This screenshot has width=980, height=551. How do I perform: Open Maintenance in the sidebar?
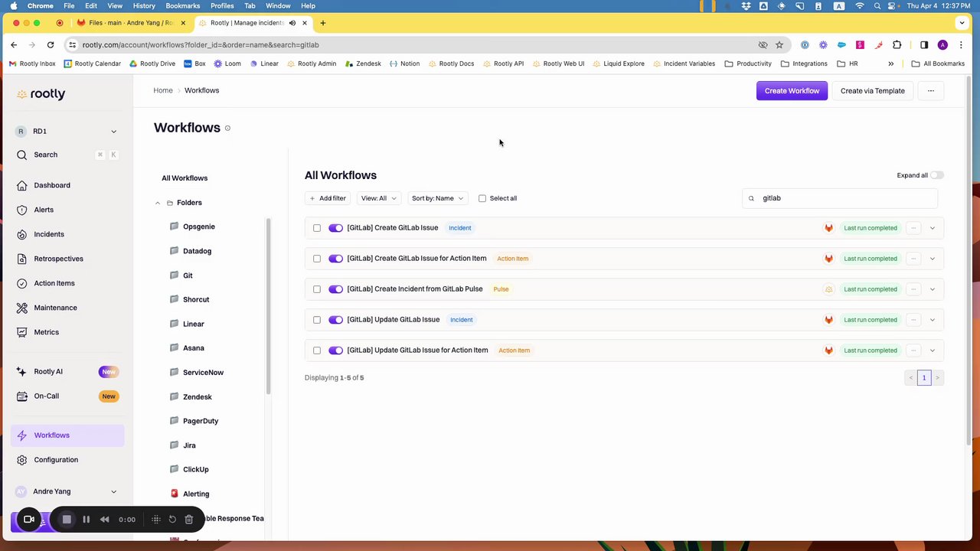click(x=55, y=308)
